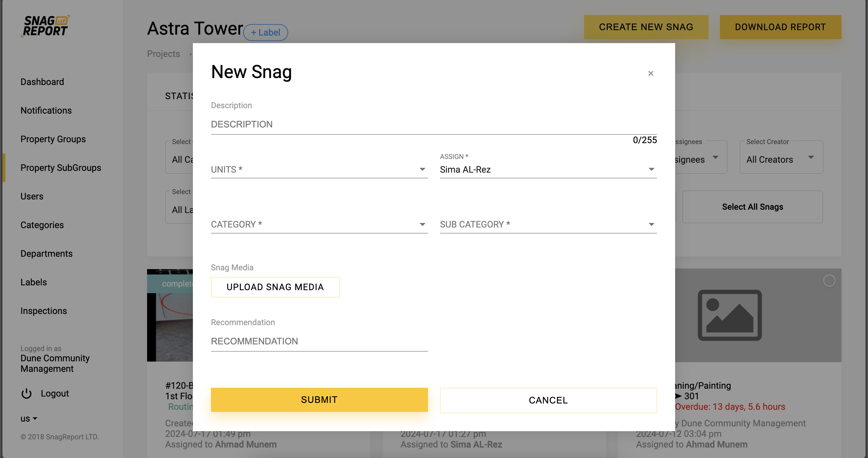Open Inspections from the sidebar
Viewport: 868px width, 458px height.
pos(43,311)
